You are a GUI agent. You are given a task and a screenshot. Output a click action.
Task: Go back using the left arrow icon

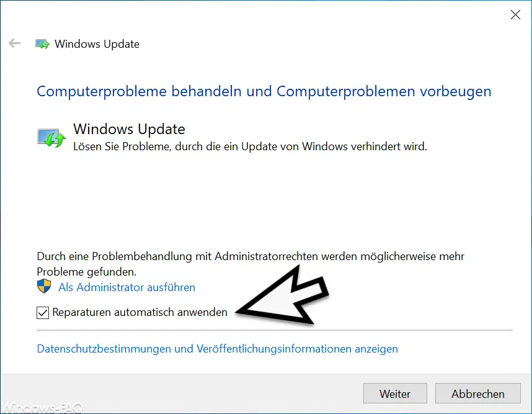coord(15,43)
